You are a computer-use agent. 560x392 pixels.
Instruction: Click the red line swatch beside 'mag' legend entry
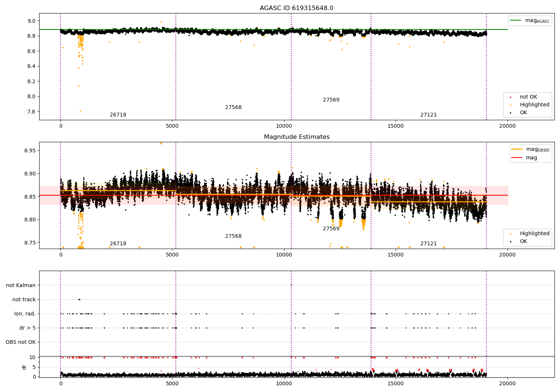pos(517,158)
